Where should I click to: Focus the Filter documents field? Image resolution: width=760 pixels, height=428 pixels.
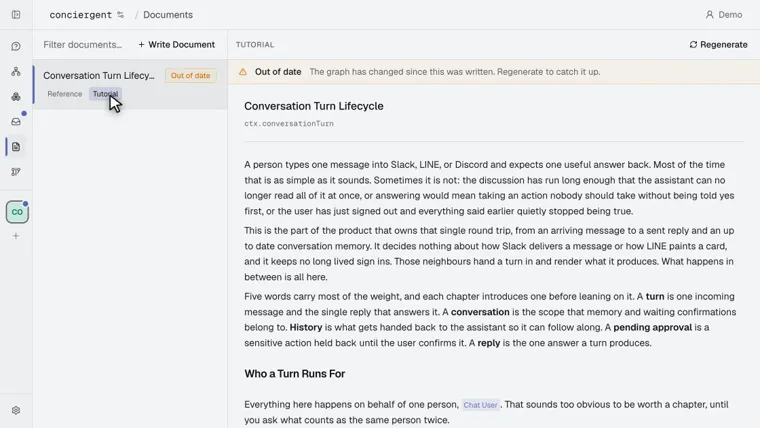83,45
